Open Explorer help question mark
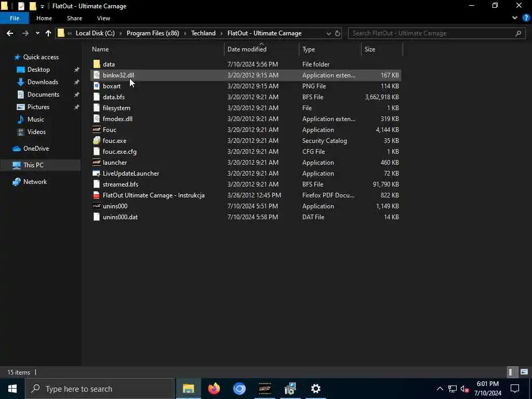The width and height of the screenshot is (532, 399). point(526,18)
